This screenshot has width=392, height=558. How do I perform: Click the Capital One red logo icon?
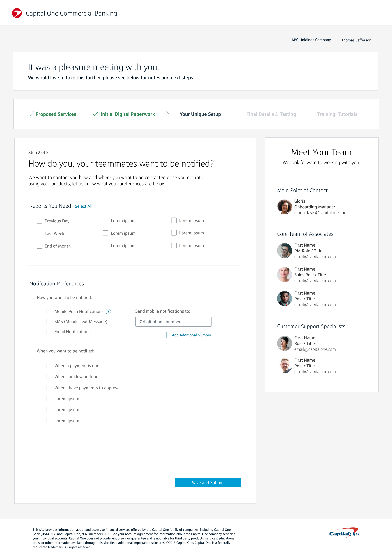17,13
